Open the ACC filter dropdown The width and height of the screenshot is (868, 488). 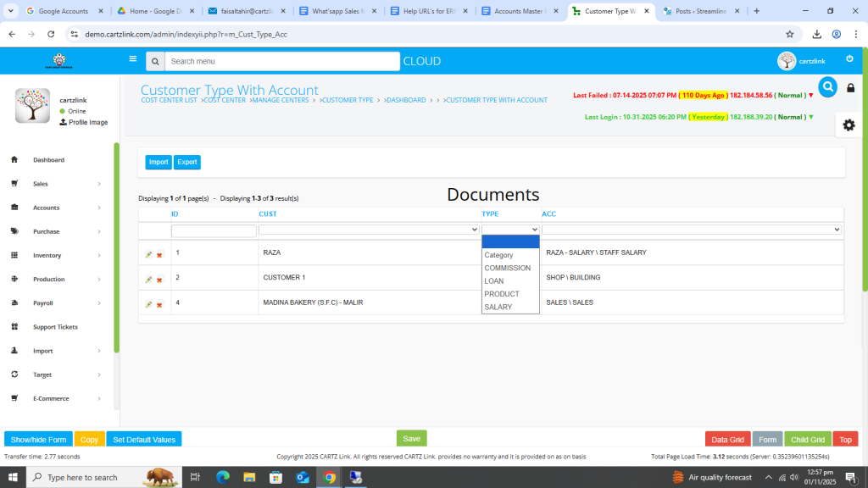pos(692,230)
